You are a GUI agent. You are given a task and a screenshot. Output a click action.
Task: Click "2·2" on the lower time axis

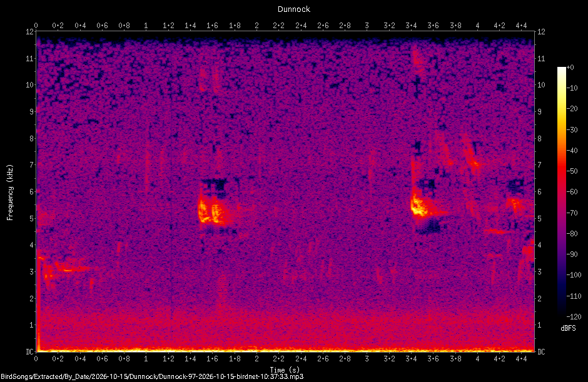[278, 359]
